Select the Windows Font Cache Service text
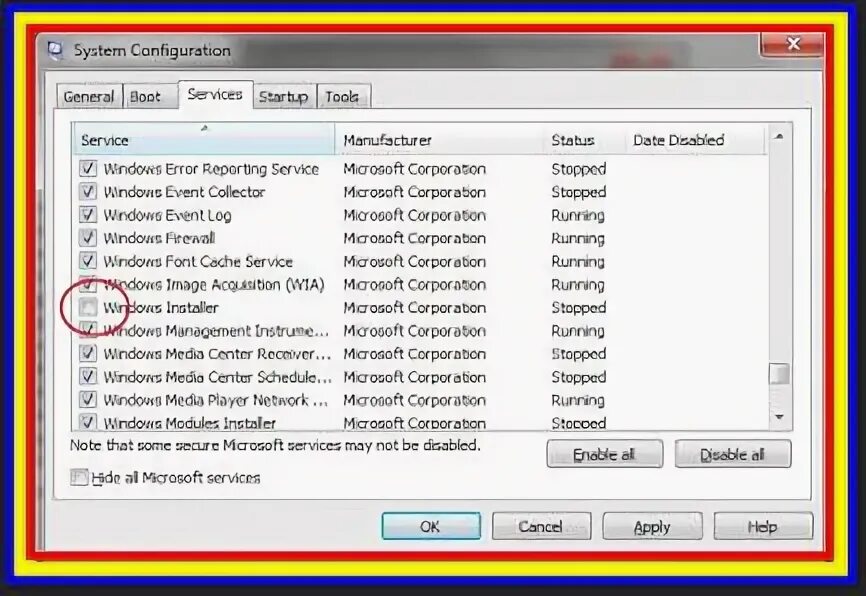Screen dimensions: 866x596 coord(198,261)
